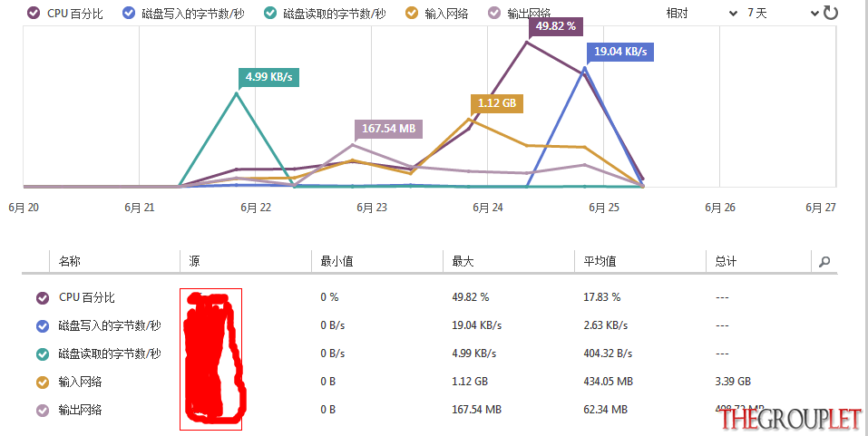The width and height of the screenshot is (868, 436).
Task: Click the 2.63 KB/s average value cell
Action: (x=606, y=325)
